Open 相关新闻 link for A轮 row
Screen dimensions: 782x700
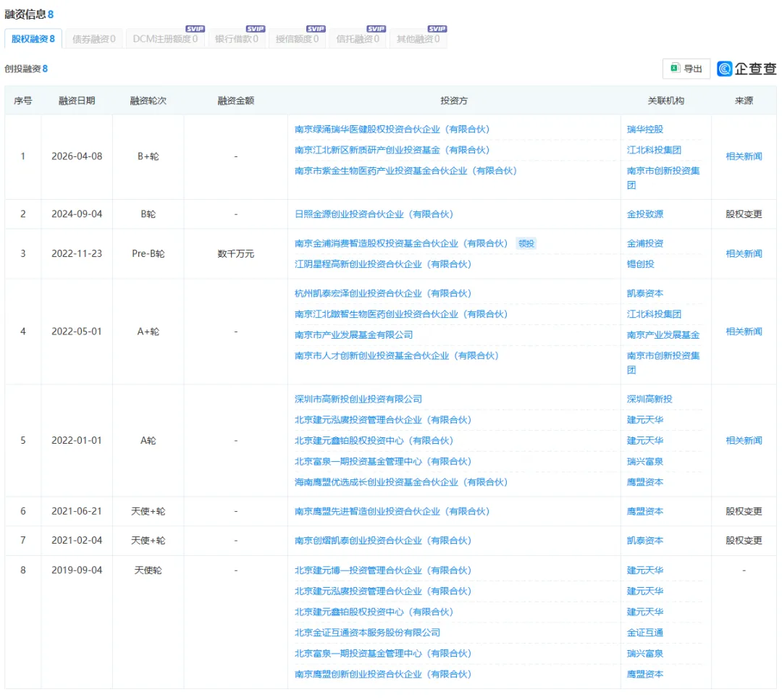pos(744,441)
